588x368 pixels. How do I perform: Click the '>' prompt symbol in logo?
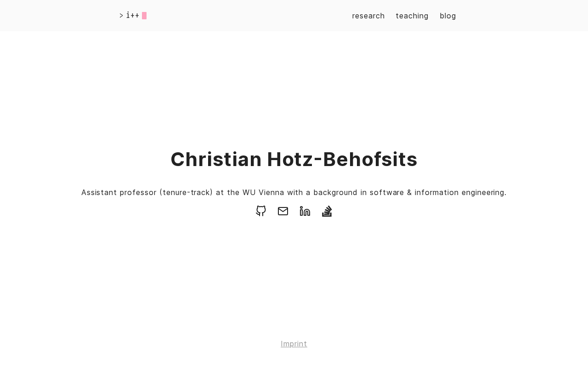pyautogui.click(x=121, y=16)
